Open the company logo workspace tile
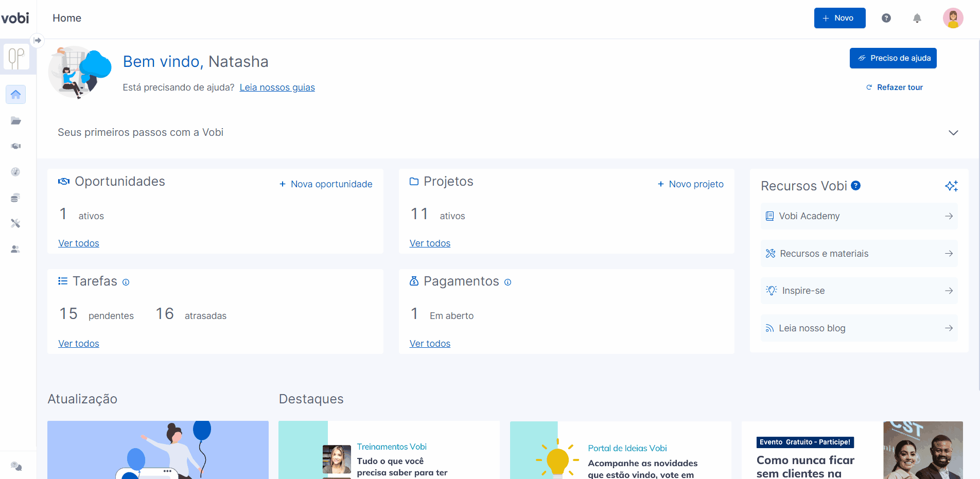Image resolution: width=980 pixels, height=479 pixels. [16, 57]
